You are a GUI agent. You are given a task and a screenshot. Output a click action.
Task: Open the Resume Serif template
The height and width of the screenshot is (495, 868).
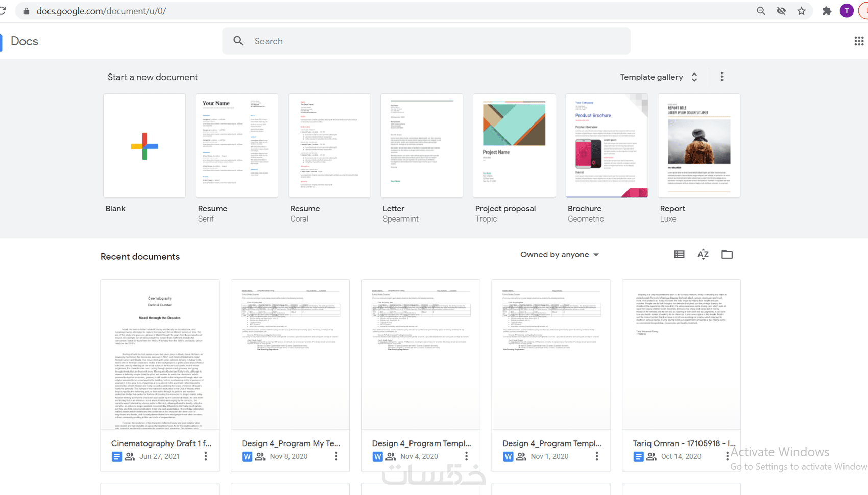tap(237, 145)
